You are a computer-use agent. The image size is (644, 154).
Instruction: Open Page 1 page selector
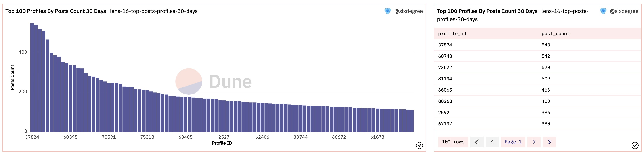click(x=513, y=142)
